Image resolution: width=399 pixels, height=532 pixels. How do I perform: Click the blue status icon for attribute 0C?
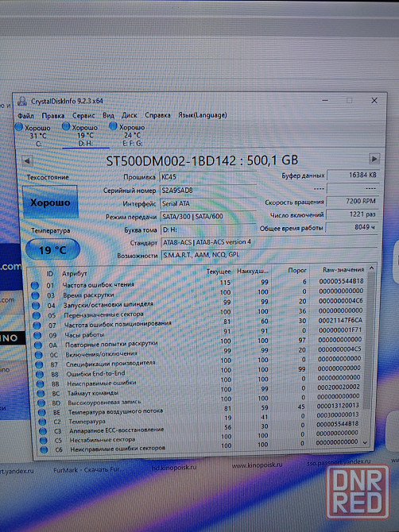(39, 355)
